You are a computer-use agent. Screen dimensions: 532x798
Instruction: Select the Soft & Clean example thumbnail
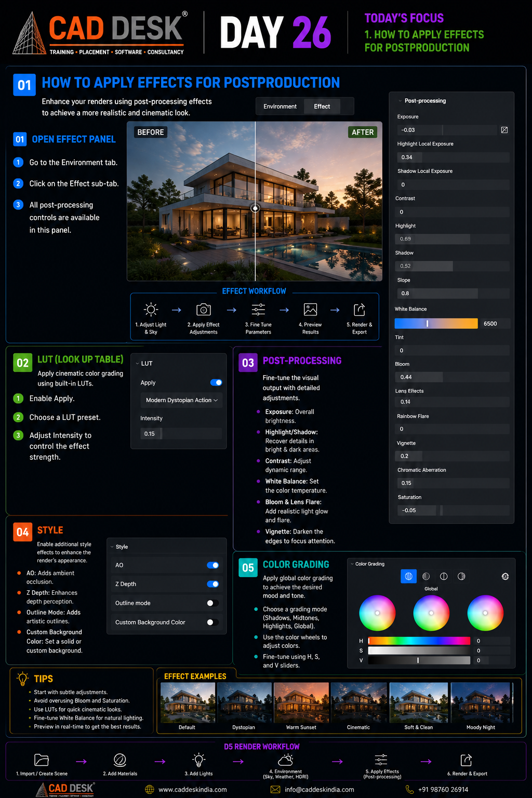coord(419,702)
